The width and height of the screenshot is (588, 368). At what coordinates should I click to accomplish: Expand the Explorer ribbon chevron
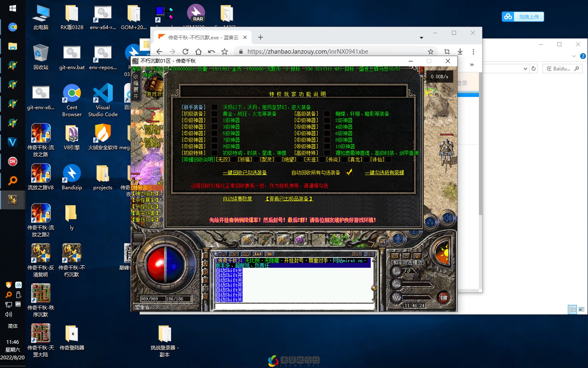click(574, 56)
